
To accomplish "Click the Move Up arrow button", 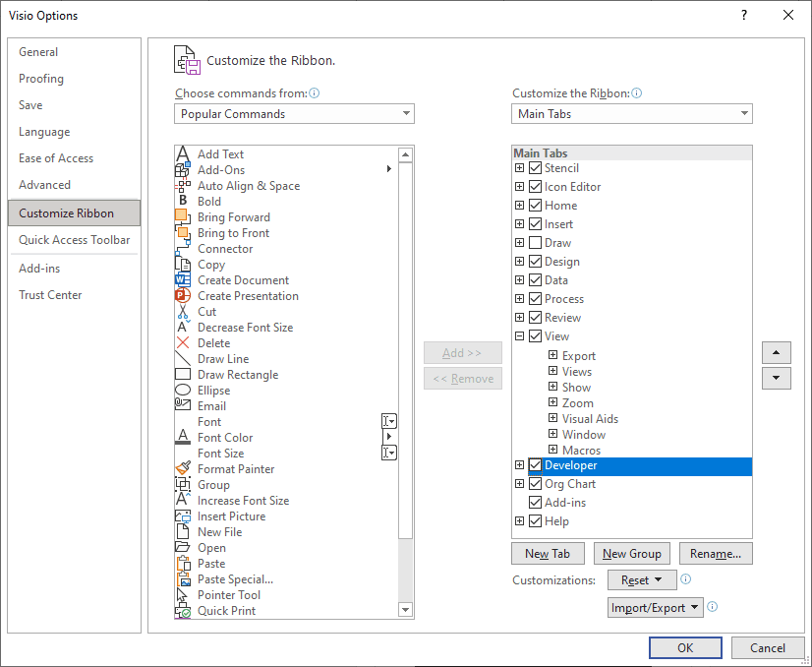I will (776, 352).
